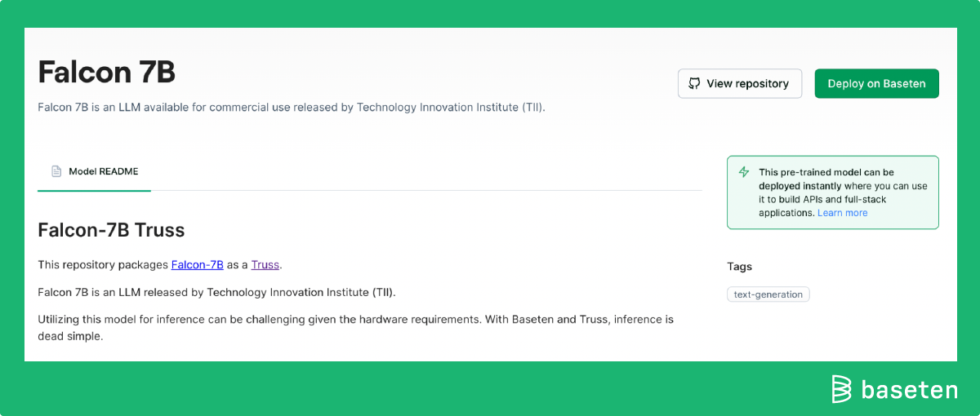
Task: Click the GitHub icon in View repository
Action: pyautogui.click(x=694, y=83)
